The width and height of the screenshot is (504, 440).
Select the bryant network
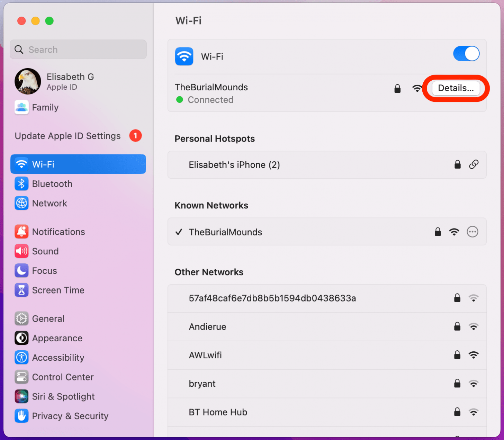pyautogui.click(x=327, y=384)
